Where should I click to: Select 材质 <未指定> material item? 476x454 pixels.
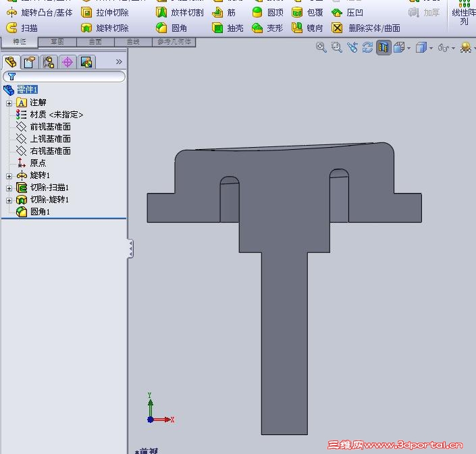pyautogui.click(x=50, y=115)
